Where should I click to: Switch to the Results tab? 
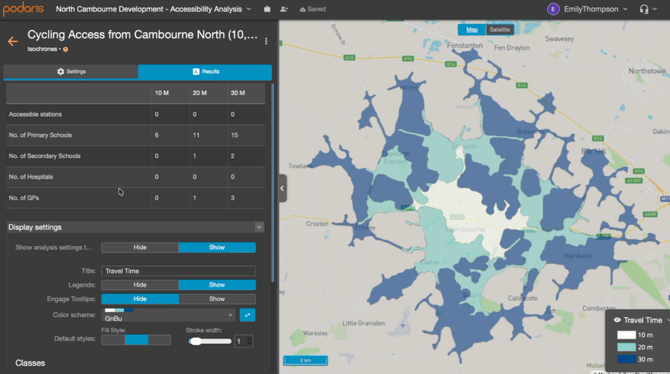pyautogui.click(x=205, y=71)
